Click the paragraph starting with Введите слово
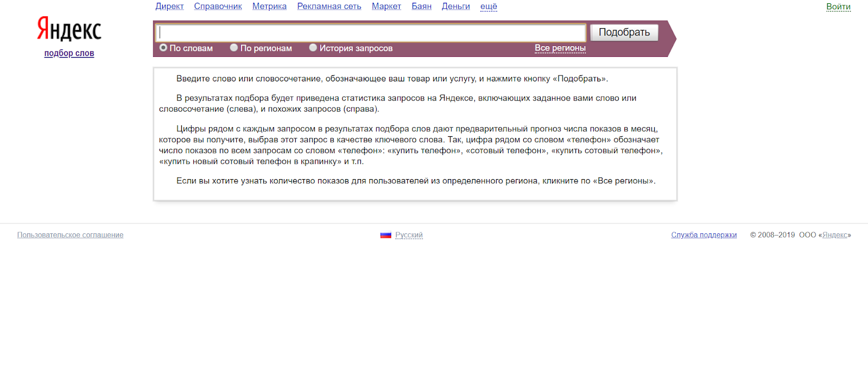Image resolution: width=868 pixels, height=388 pixels. (392, 79)
